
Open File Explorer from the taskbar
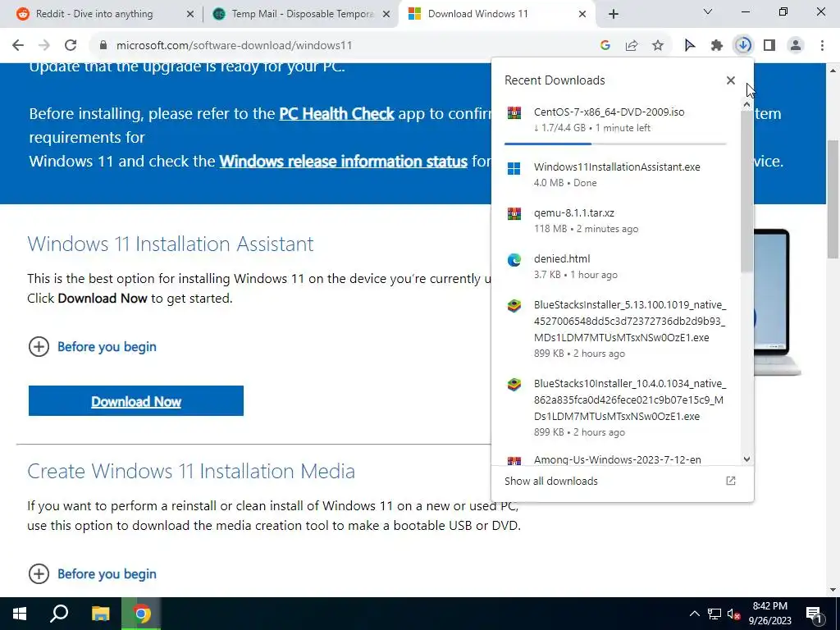[100, 614]
